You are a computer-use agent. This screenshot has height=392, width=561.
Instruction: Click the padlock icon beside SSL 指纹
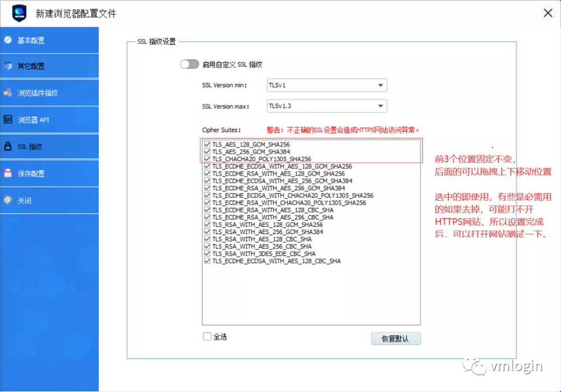[8, 146]
